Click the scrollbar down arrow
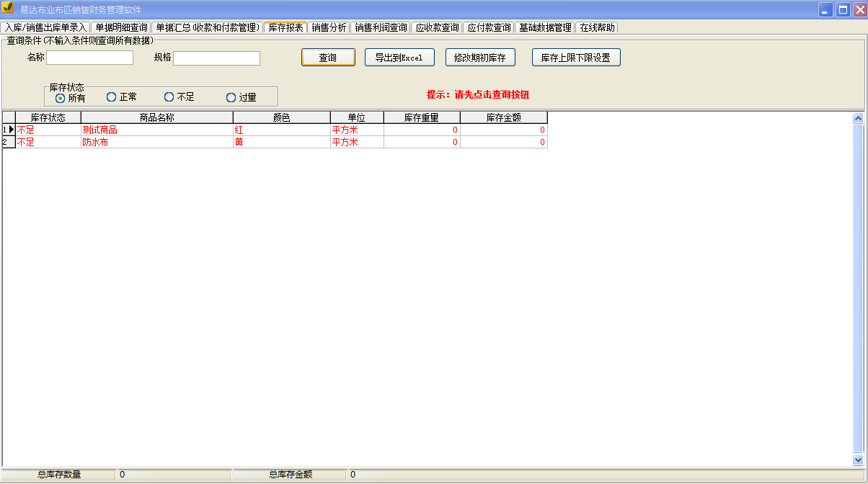 [858, 460]
